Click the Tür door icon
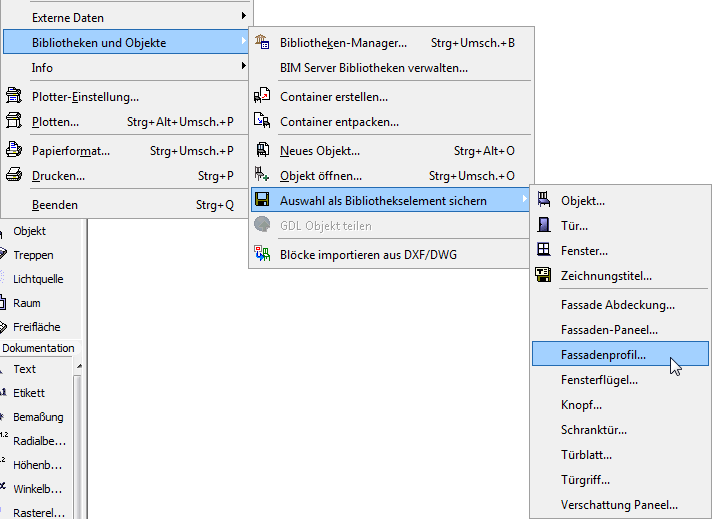The width and height of the screenshot is (712, 519). 544,226
